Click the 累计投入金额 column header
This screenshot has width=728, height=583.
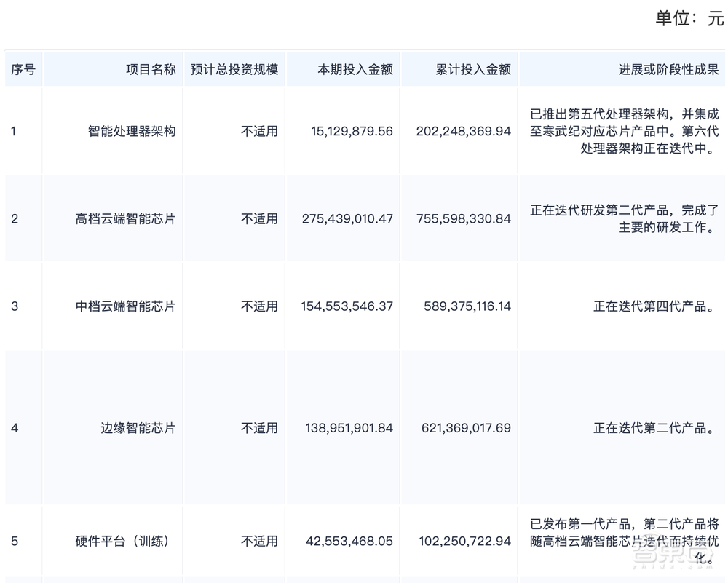(474, 69)
